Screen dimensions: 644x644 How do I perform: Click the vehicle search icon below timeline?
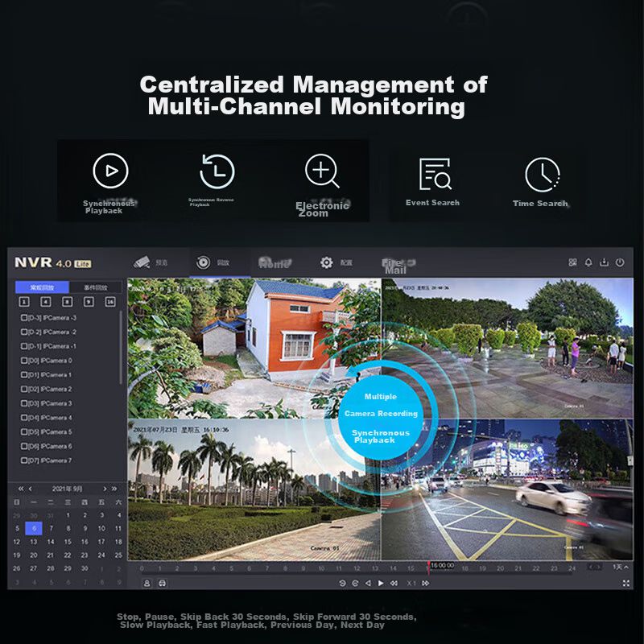click(x=162, y=583)
